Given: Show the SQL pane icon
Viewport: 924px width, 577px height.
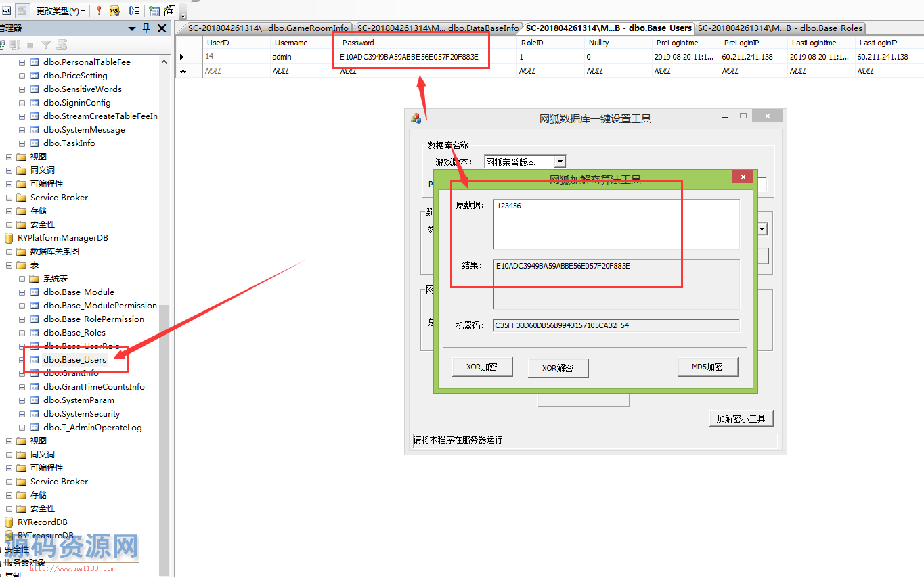Looking at the screenshot, I should pyautogui.click(x=5, y=11).
